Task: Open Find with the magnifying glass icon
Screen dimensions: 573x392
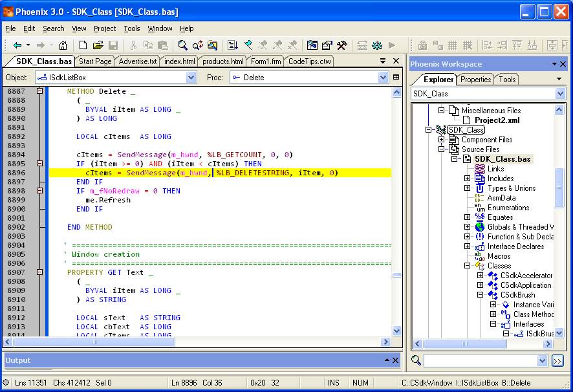Action: click(182, 45)
